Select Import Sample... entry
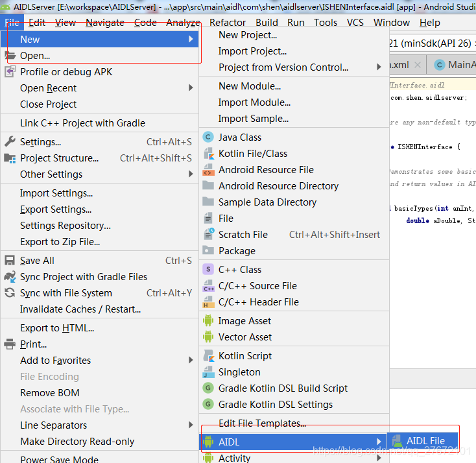Viewport: 476px width, 463px height. (x=294, y=119)
